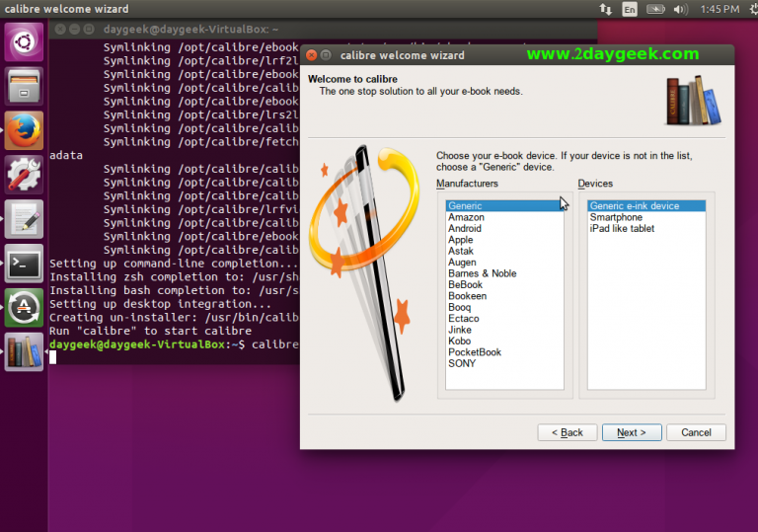
Task: Open battery indicator in top panel
Action: (655, 9)
